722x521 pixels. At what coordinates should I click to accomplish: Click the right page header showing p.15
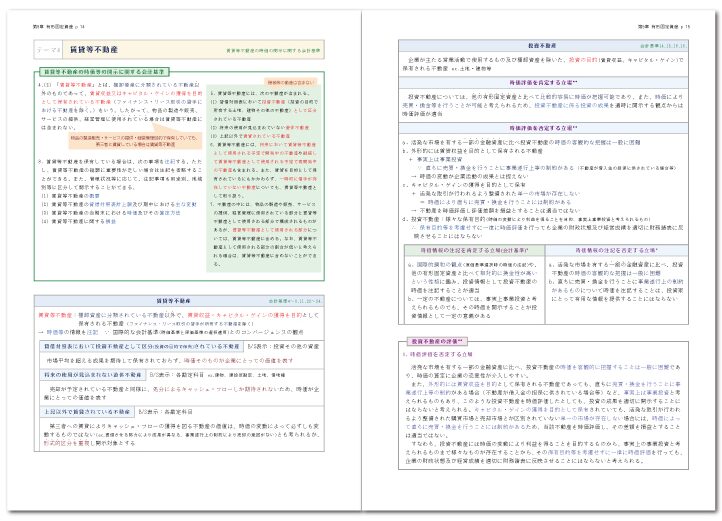pyautogui.click(x=664, y=27)
